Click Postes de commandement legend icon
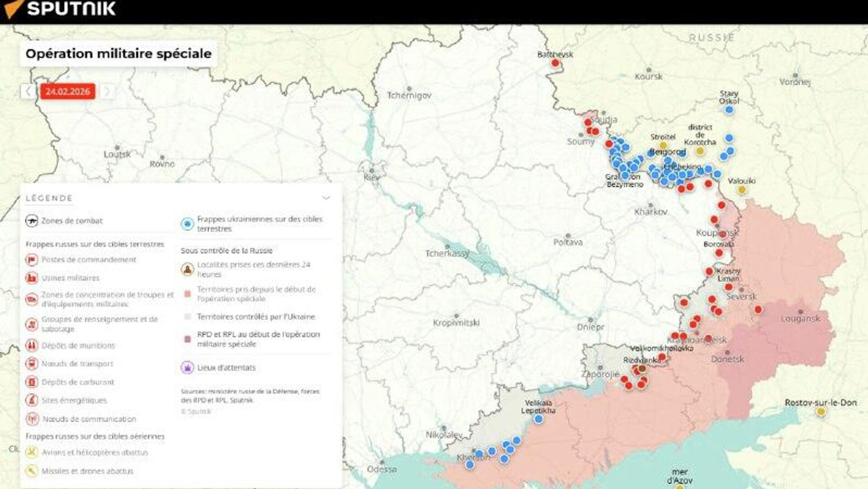Viewport: 868px width, 489px height. (x=32, y=260)
